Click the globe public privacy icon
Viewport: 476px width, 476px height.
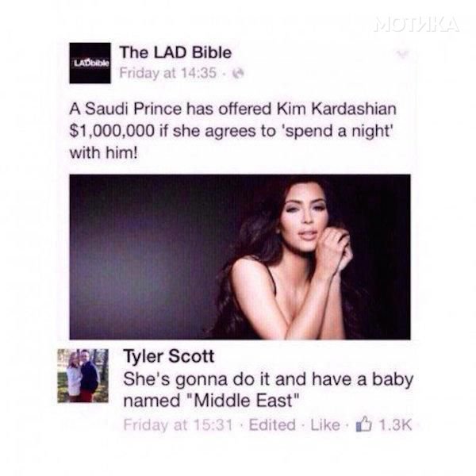coord(238,74)
